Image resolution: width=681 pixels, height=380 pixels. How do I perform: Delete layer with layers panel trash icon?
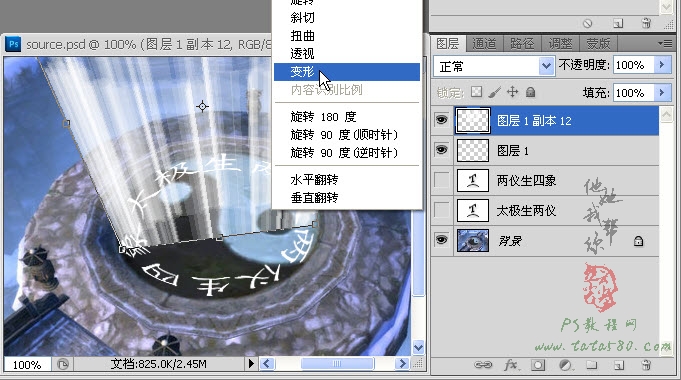(x=646, y=365)
